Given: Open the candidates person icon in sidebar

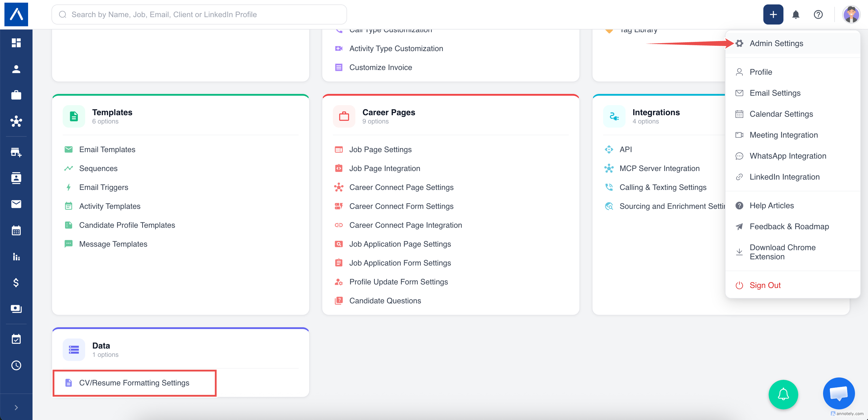Looking at the screenshot, I should coord(16,69).
